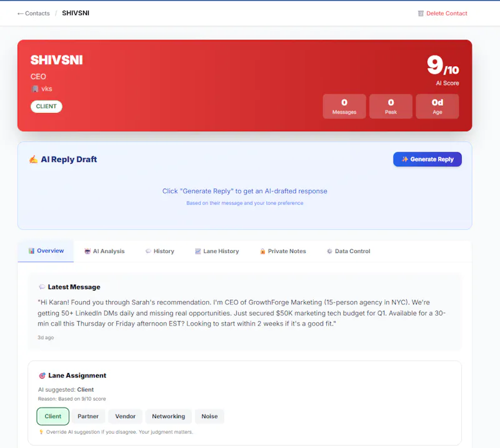500x448 pixels.
Task: Open the Messages count tile
Action: 344,106
